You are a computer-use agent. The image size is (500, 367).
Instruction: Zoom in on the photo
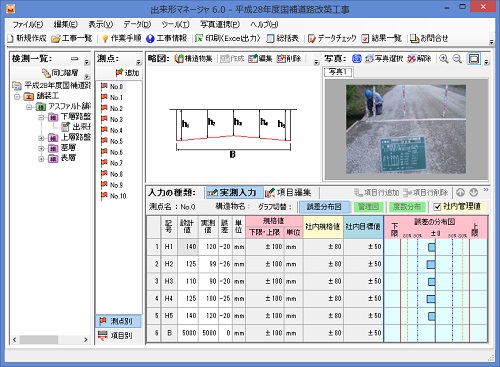pos(443,59)
